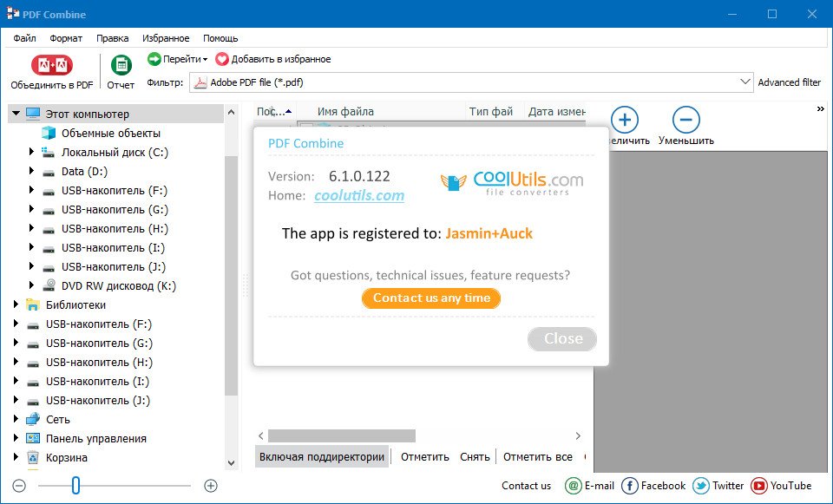The height and width of the screenshot is (504, 833).
Task: Expand the Панель управления node arrow
Action: click(16, 438)
